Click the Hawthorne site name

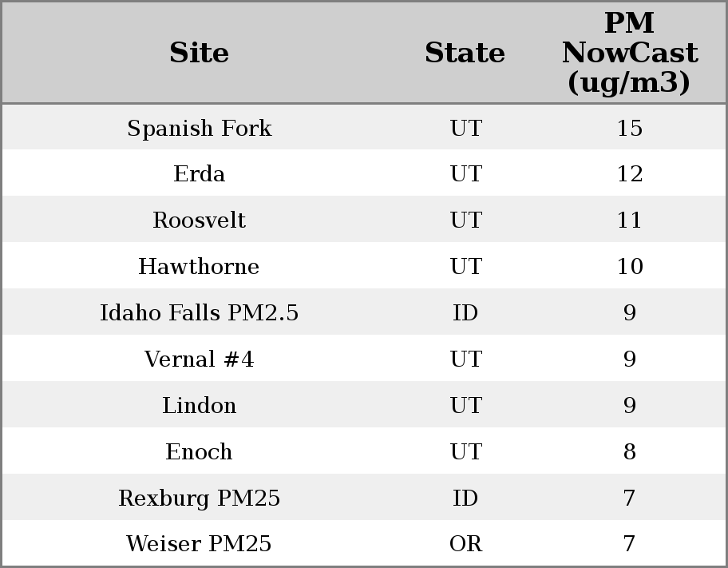click(x=199, y=267)
